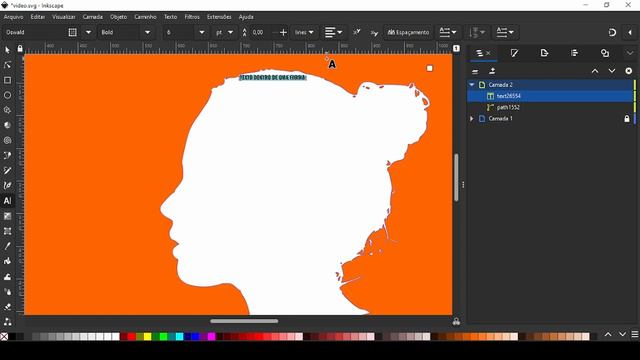Screen dimensions: 640x360
Task: Open the text direction dropdown
Action: tap(505, 32)
